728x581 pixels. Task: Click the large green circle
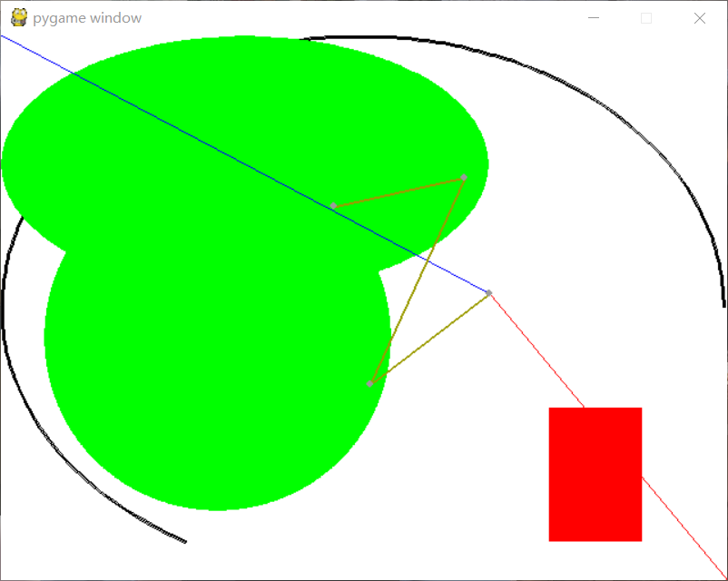pyautogui.click(x=217, y=338)
